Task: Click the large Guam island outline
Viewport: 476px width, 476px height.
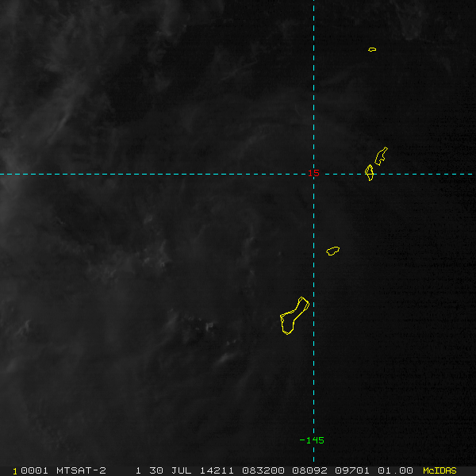Action: click(x=294, y=316)
